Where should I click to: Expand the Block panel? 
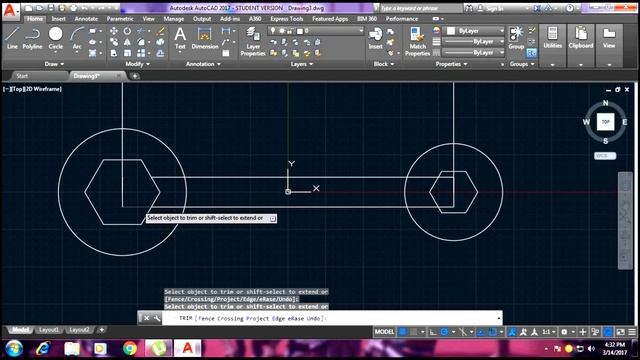click(384, 64)
